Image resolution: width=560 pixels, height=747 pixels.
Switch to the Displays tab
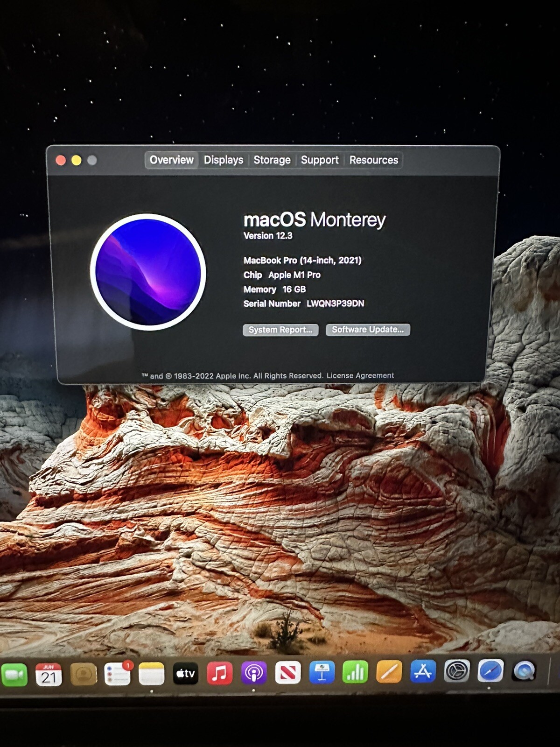coord(224,160)
